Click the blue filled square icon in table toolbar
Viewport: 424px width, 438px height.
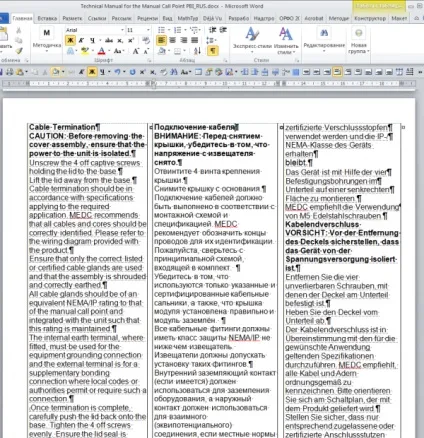coord(295,72)
